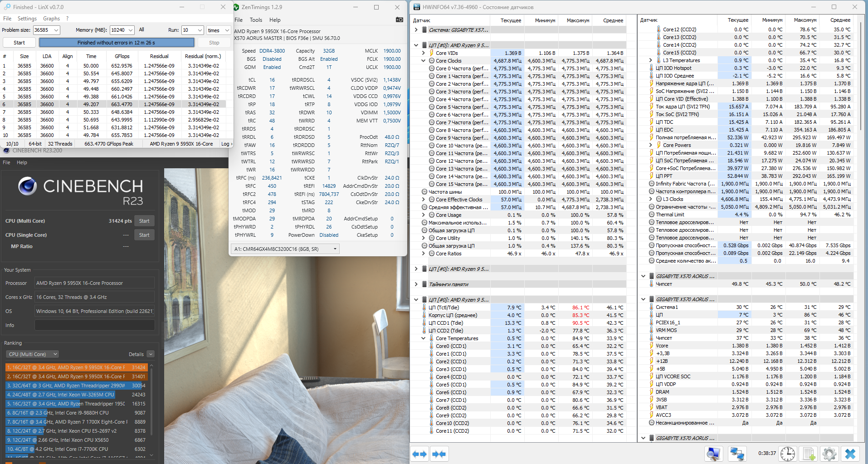The height and width of the screenshot is (464, 868).
Task: Click icon beside Core Ratios sensor
Action: tap(432, 254)
